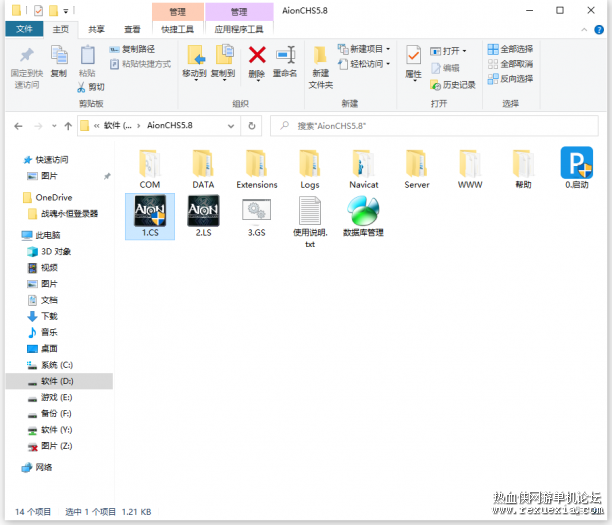Select 系统 (C:) drive
This screenshot has width=612, height=525.
[x=50, y=365]
